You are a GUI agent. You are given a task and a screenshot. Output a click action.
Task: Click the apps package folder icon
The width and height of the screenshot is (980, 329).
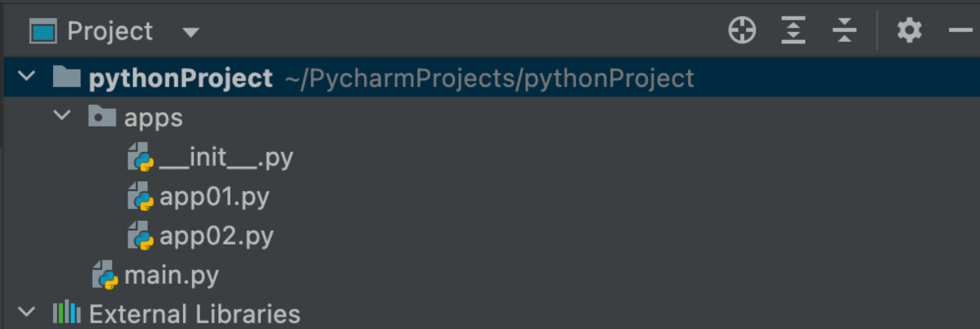click(x=102, y=116)
